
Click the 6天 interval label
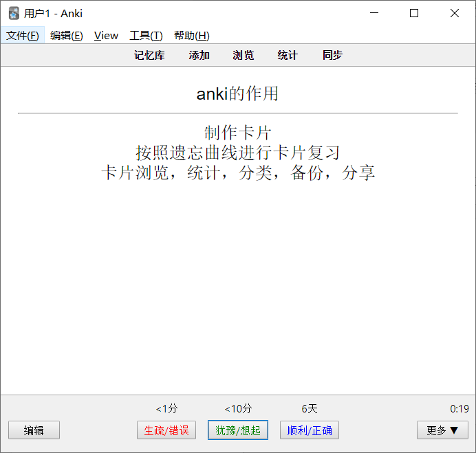click(x=310, y=408)
